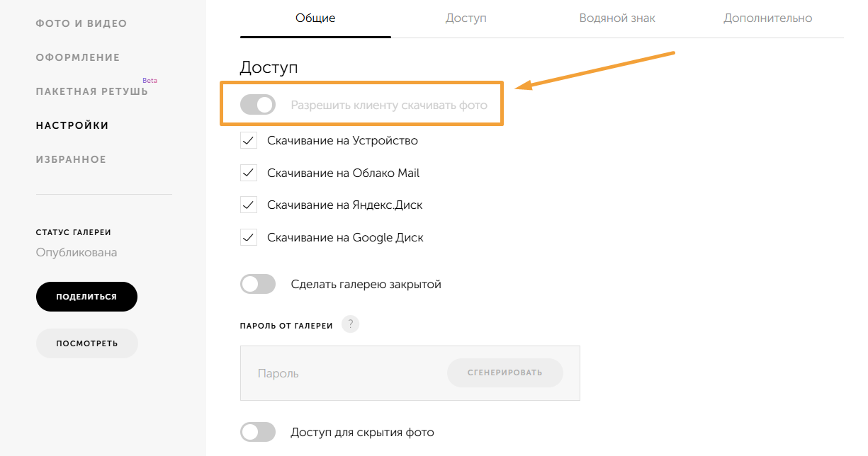Open 'Фото и видео' sidebar section

[x=81, y=23]
